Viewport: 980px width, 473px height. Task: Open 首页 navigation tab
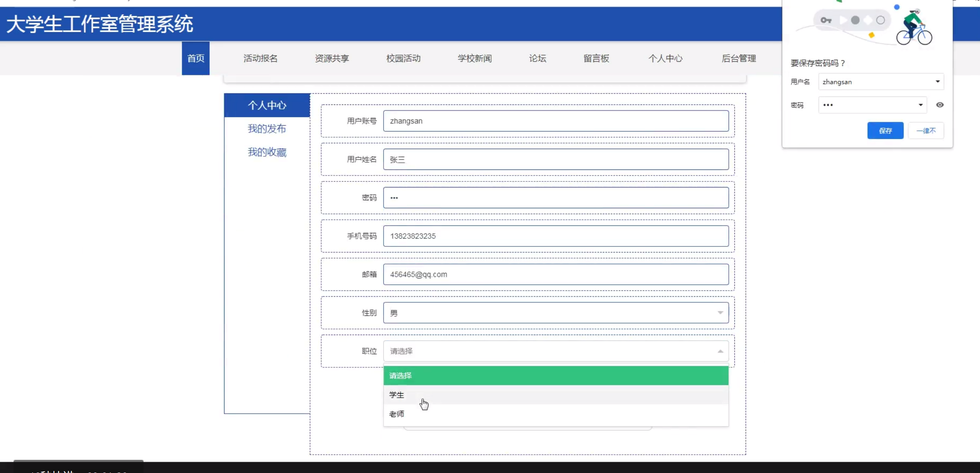196,58
